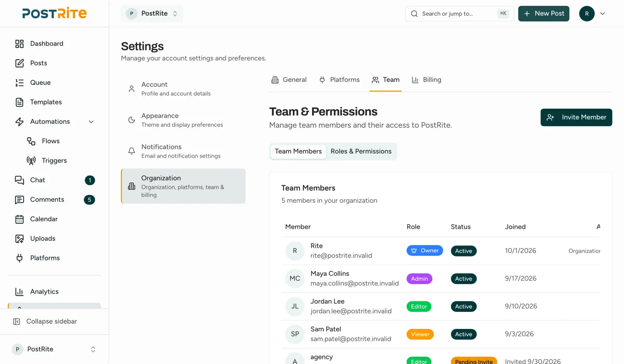Click the magnifier icon in search bar
Viewport: 624px width, 364px height.
click(414, 14)
